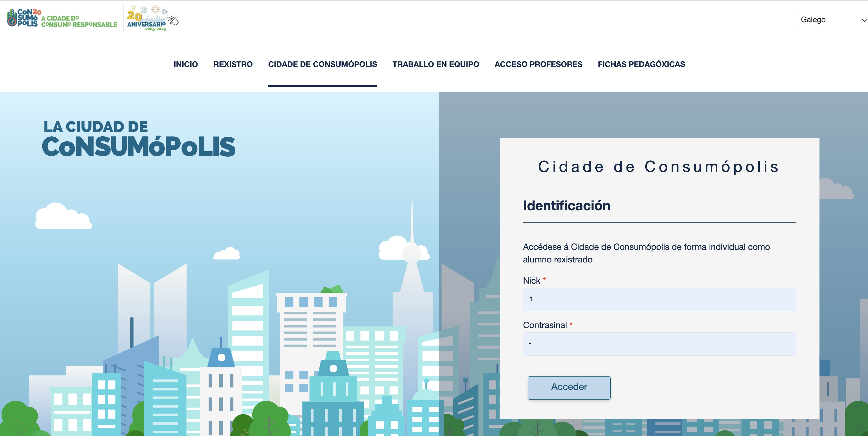
Task: Open the REXISTRO menu item
Action: 233,64
